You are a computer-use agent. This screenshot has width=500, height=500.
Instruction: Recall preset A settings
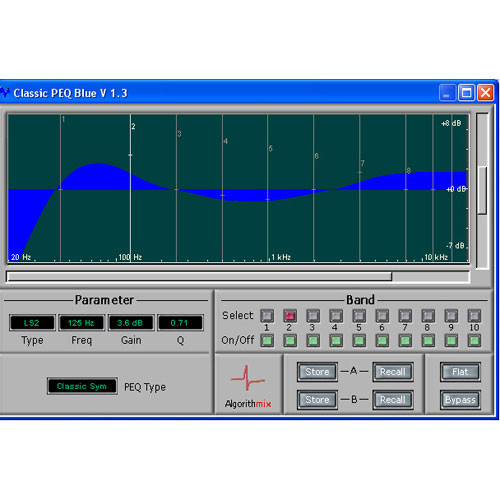click(x=393, y=372)
